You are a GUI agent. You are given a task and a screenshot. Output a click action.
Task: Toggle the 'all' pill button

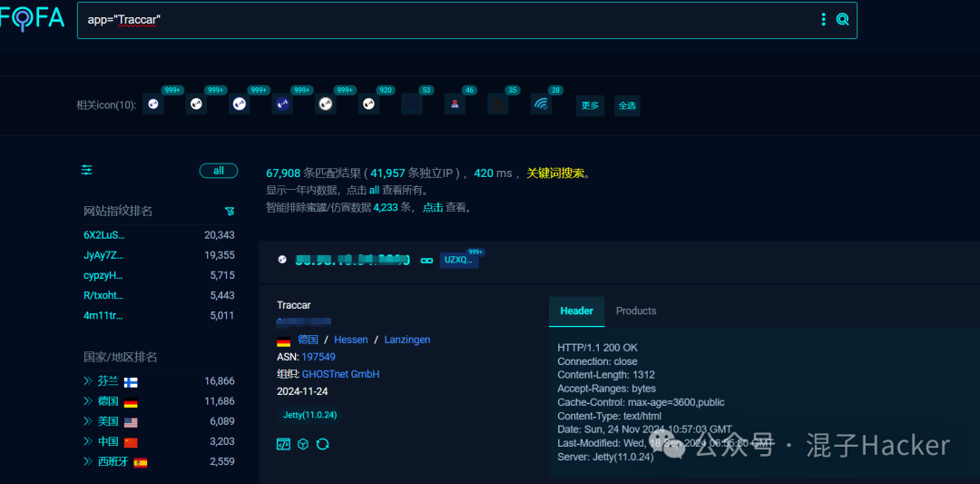tap(219, 171)
